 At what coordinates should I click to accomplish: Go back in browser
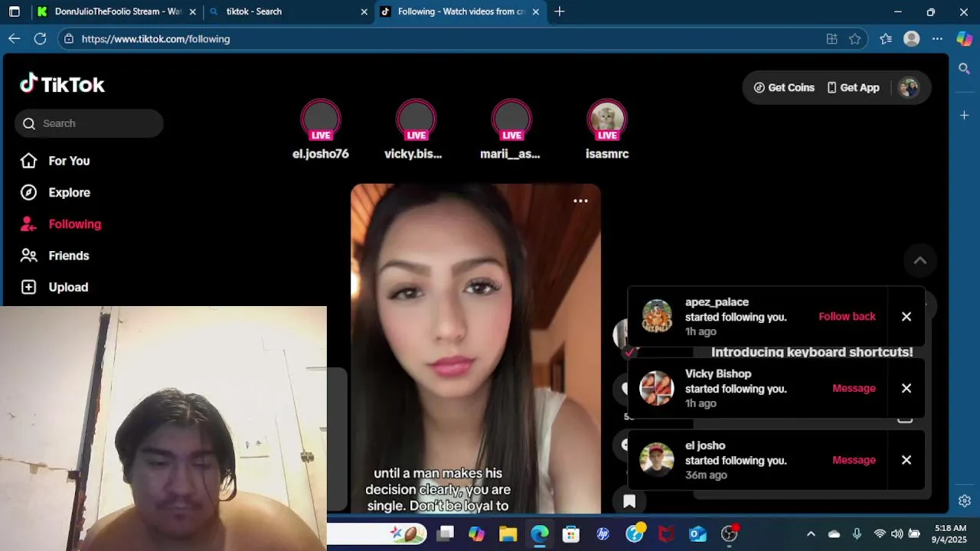coord(15,38)
